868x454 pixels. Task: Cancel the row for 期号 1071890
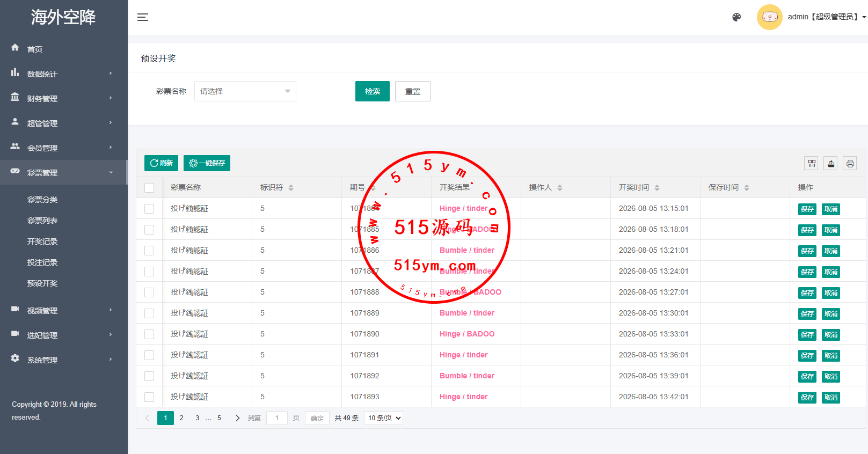coord(831,335)
